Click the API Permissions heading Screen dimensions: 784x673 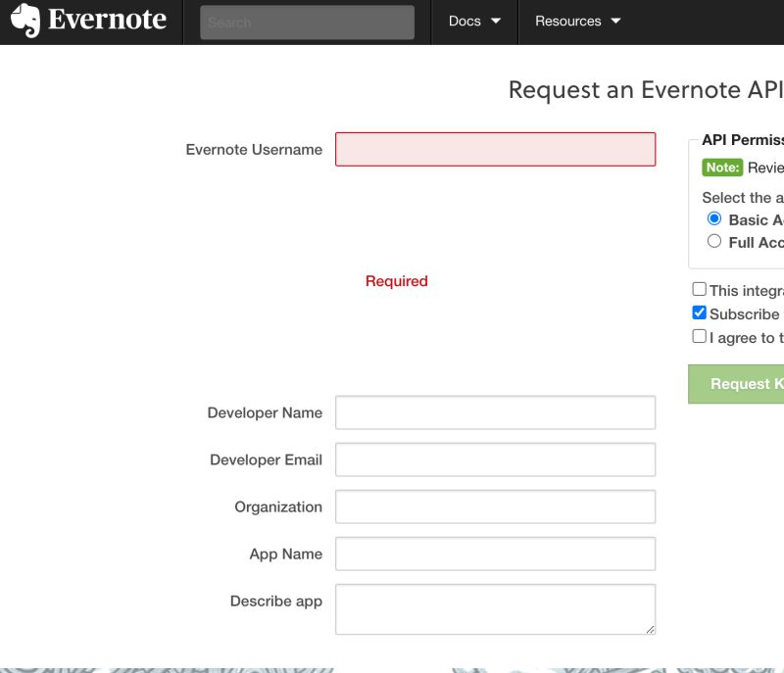click(x=743, y=140)
